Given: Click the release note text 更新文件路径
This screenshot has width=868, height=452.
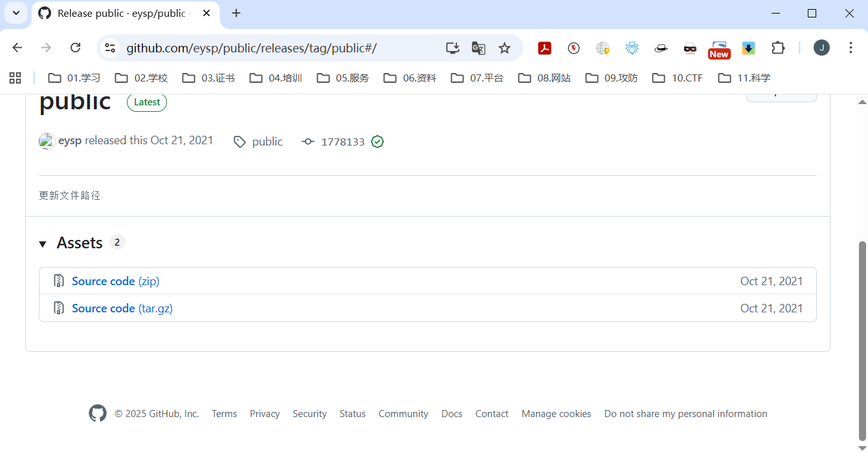Looking at the screenshot, I should point(70,195).
